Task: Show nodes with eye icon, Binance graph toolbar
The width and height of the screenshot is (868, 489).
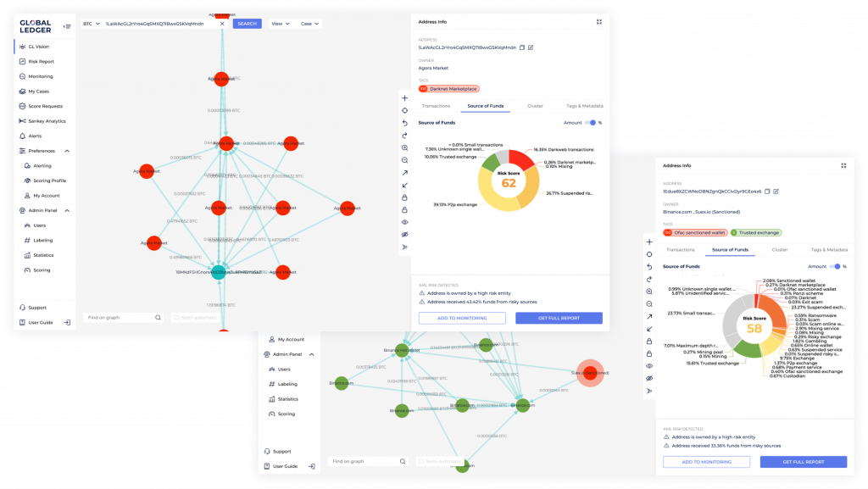Action: [649, 366]
